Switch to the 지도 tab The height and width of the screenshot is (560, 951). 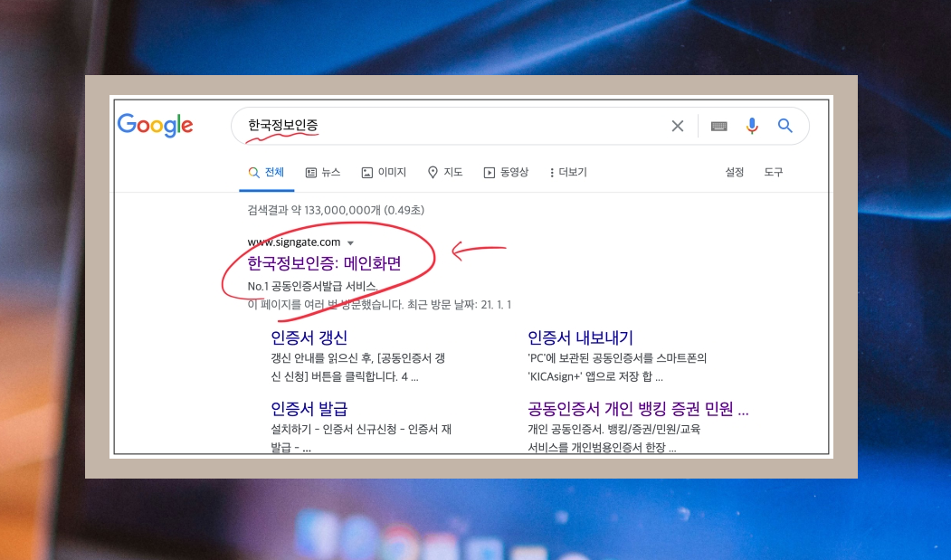pyautogui.click(x=445, y=172)
